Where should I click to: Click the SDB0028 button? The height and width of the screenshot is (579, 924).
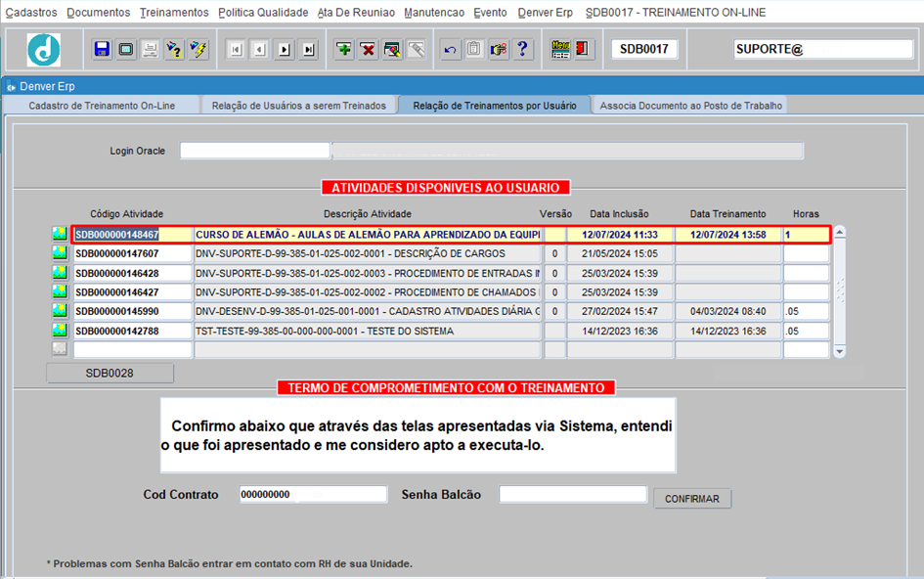[110, 374]
